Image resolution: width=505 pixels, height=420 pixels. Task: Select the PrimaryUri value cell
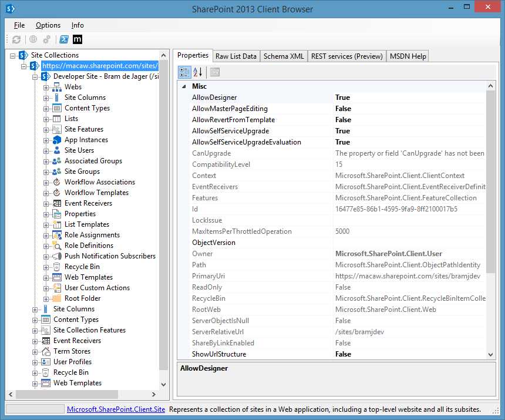[x=409, y=276]
